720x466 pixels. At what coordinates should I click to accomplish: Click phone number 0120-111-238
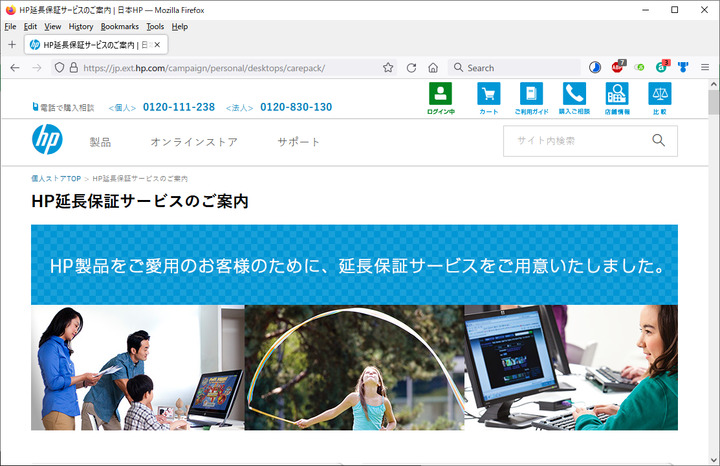(179, 107)
